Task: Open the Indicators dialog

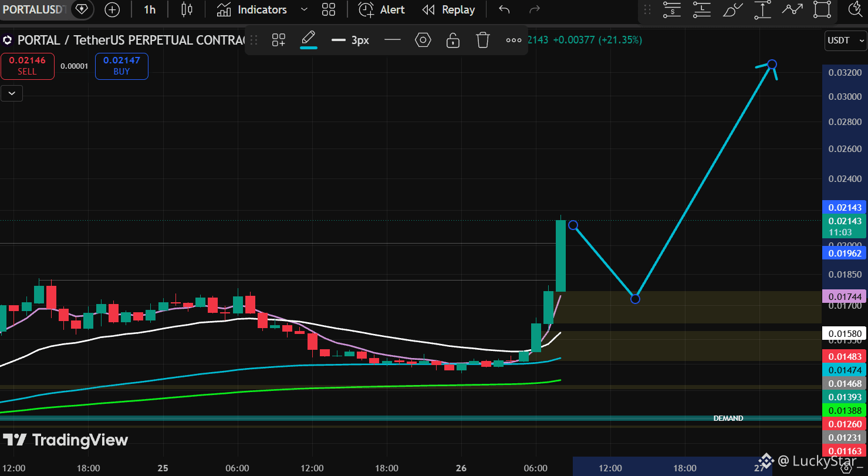Action: pos(252,9)
